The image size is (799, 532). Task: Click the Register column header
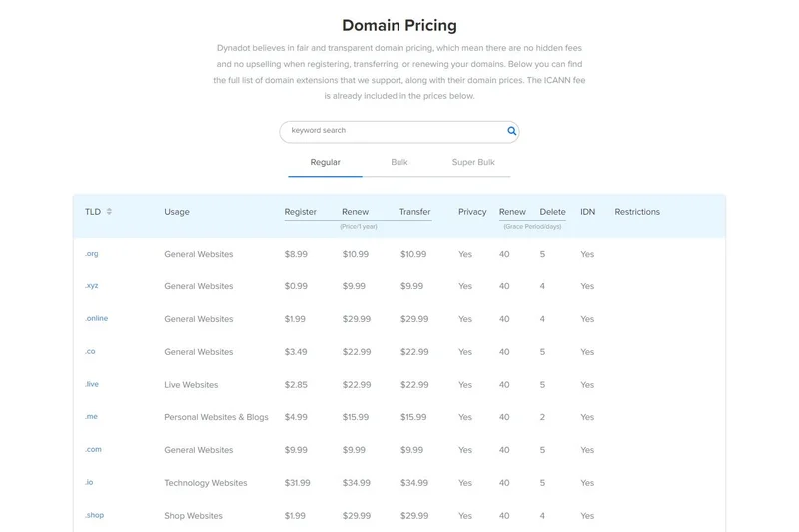(x=300, y=212)
